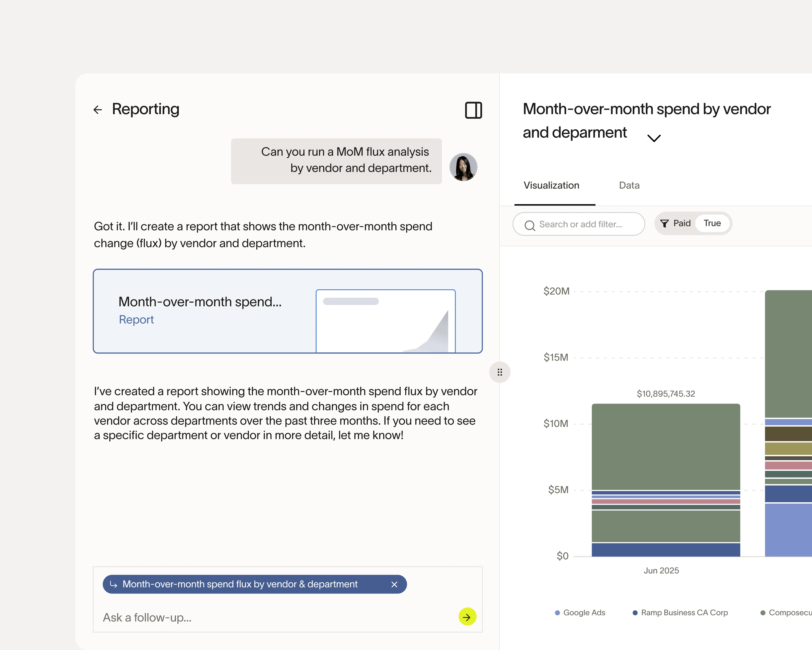Click the magnifier icon in the filter bar
812x650 pixels.
click(530, 224)
